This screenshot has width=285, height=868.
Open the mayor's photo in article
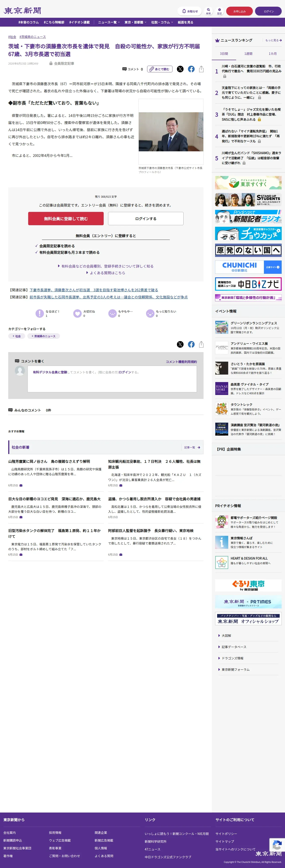(x=171, y=132)
